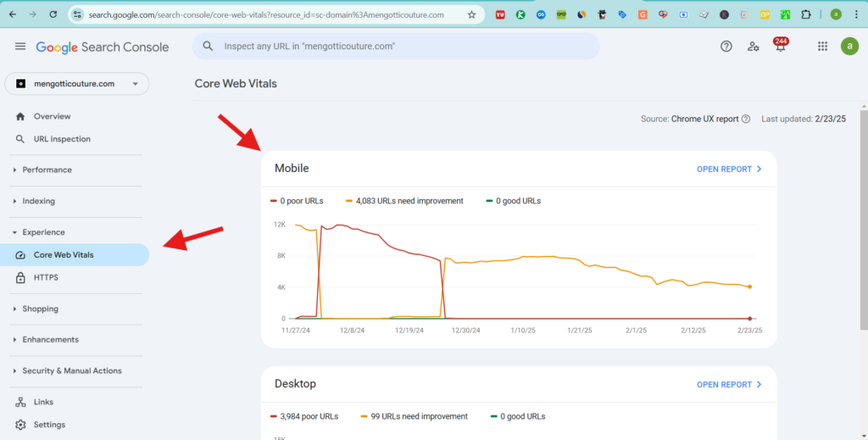Open users and permissions icon

click(753, 47)
